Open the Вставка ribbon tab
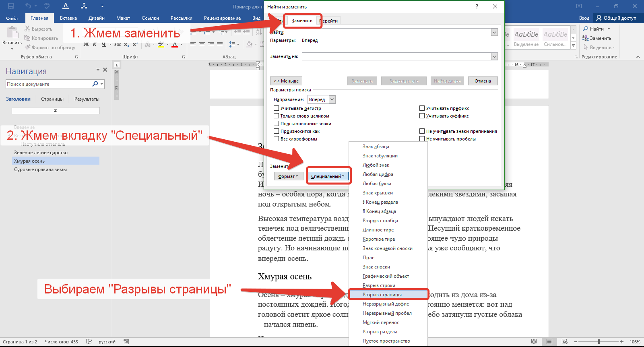The height and width of the screenshot is (347, 644). pyautogui.click(x=68, y=18)
